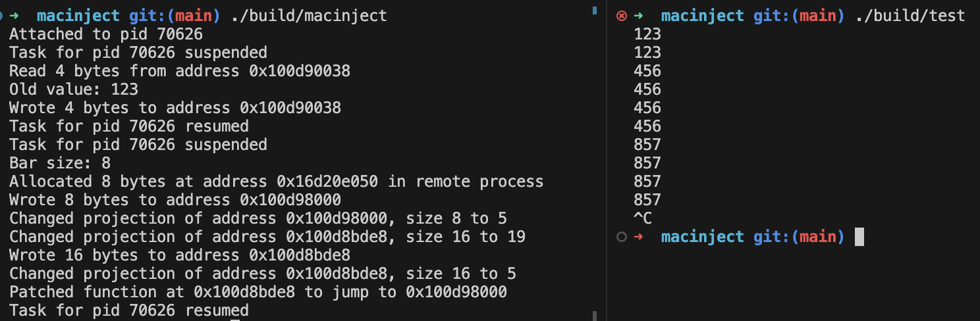The width and height of the screenshot is (980, 321).
Task: Click the ./build/macinject command text
Action: click(309, 16)
